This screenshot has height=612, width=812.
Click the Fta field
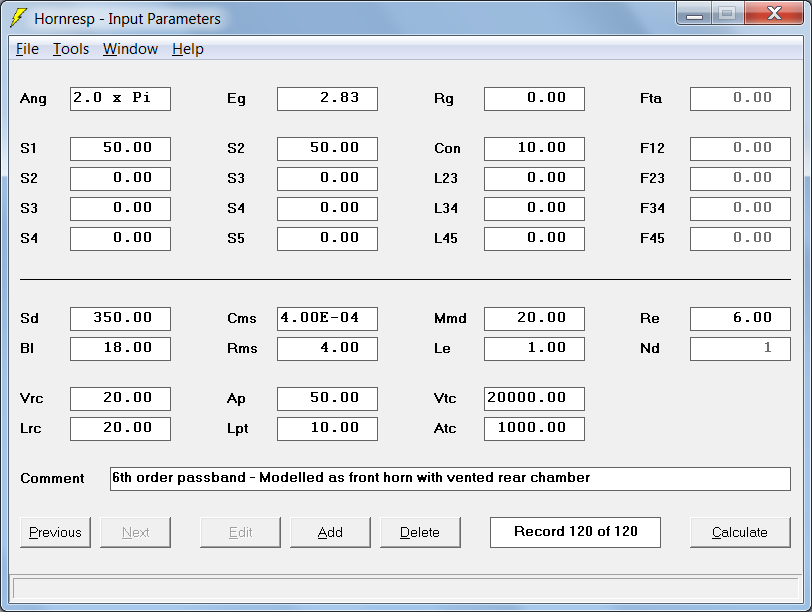741,99
